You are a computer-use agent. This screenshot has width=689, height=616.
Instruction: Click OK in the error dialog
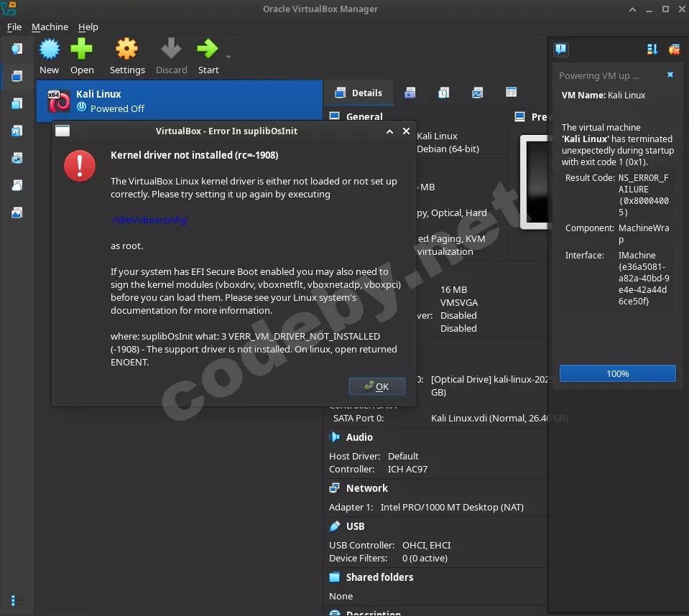click(x=376, y=386)
